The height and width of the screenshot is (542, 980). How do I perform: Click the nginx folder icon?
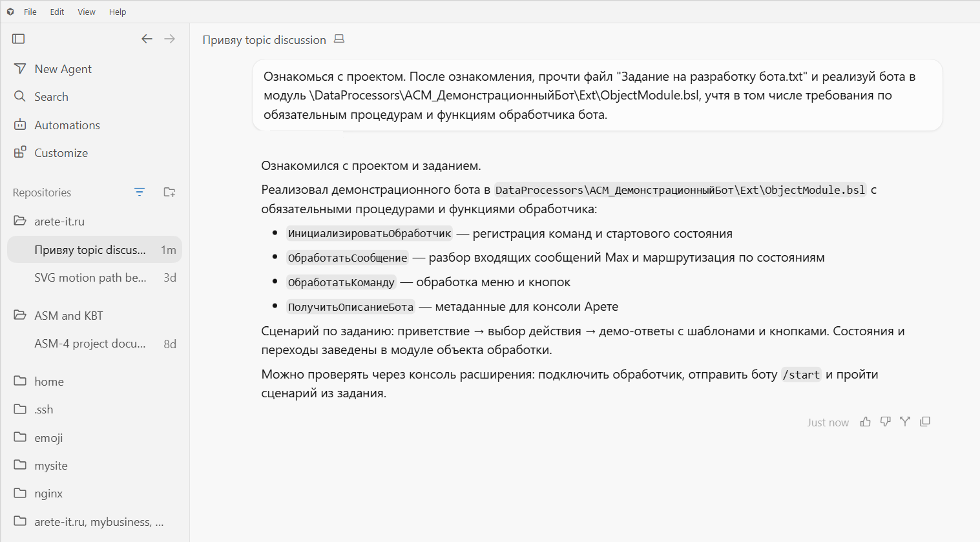click(20, 493)
